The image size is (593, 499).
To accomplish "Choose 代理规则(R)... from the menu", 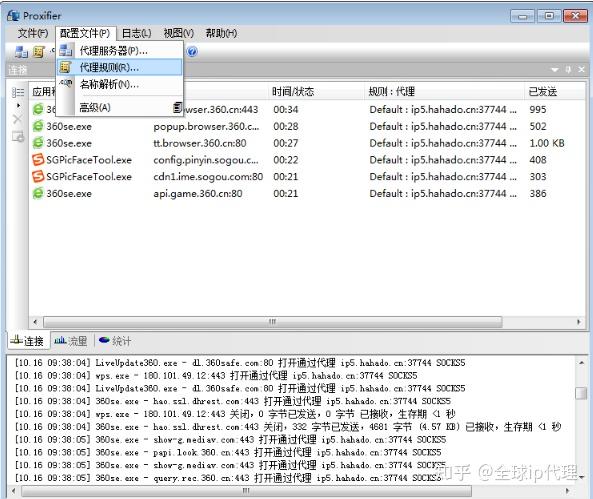I will pyautogui.click(x=120, y=67).
